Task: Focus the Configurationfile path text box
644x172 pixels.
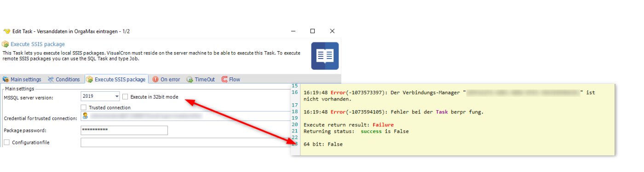Action: point(185,142)
